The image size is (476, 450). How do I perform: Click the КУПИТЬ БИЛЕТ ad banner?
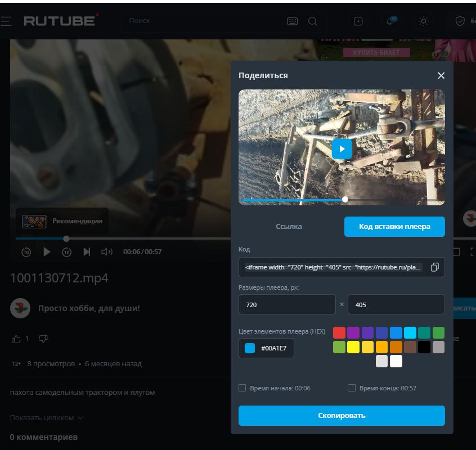coord(376,52)
